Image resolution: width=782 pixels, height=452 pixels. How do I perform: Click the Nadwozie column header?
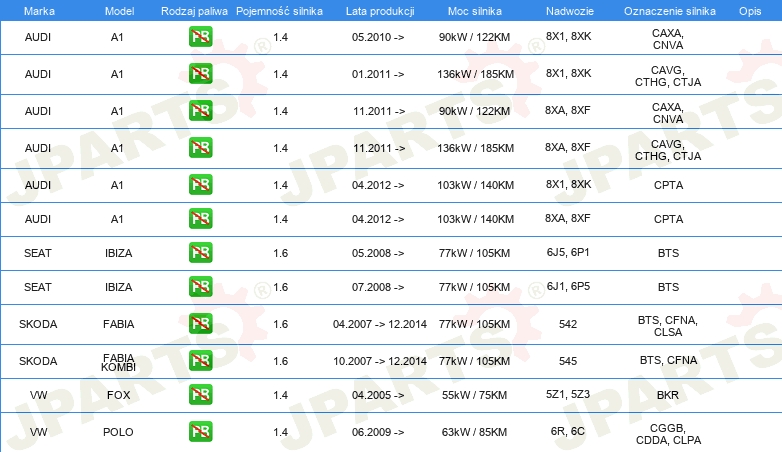pos(570,11)
